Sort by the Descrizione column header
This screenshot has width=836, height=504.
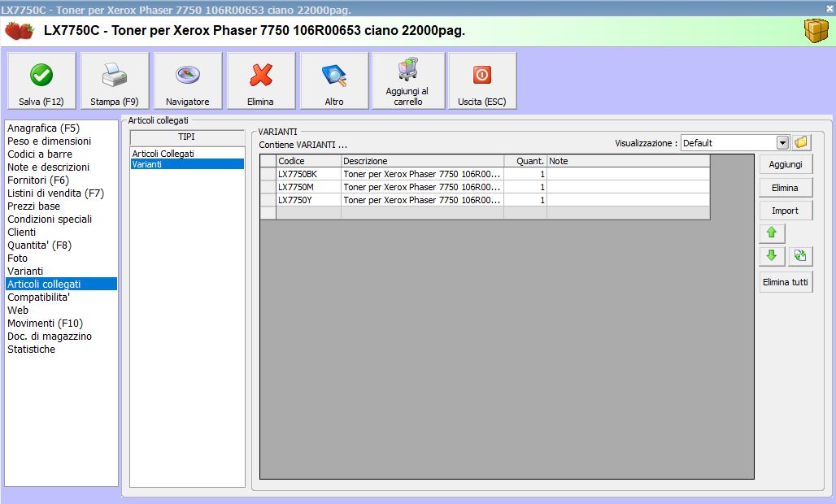click(421, 161)
